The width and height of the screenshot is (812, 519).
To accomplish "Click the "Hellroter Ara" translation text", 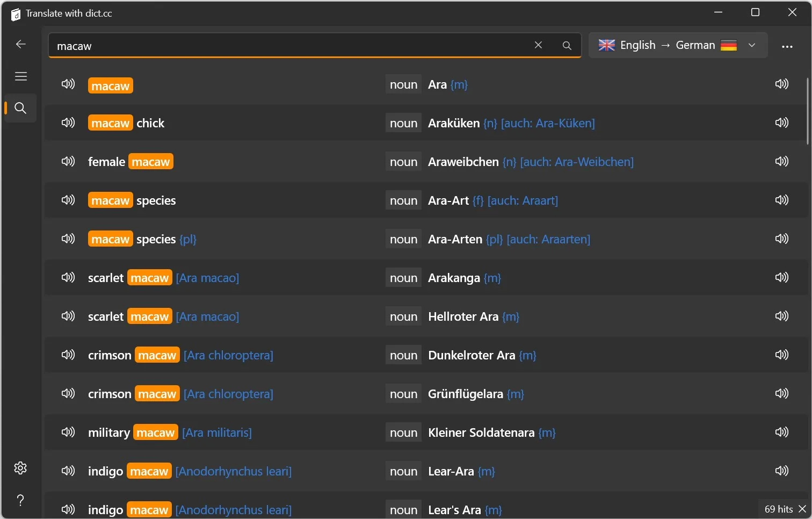I will 463,316.
